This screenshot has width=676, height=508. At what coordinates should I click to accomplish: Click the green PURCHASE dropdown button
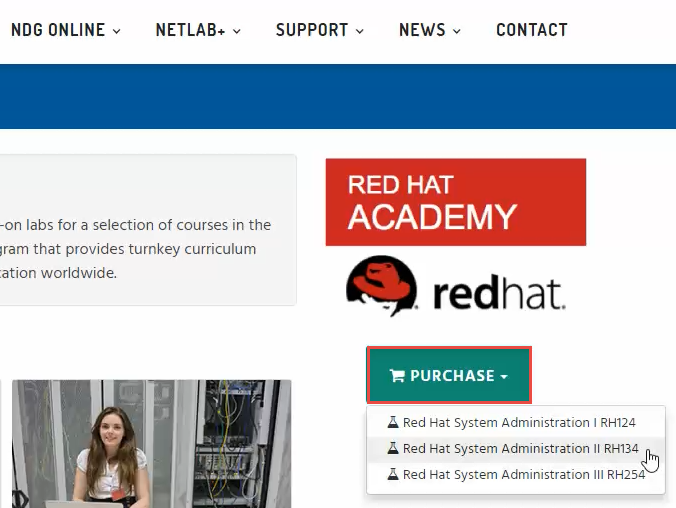click(449, 375)
